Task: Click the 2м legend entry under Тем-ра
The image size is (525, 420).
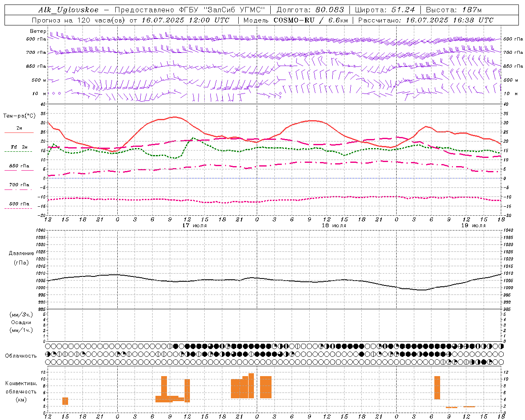Action: pyautogui.click(x=19, y=128)
